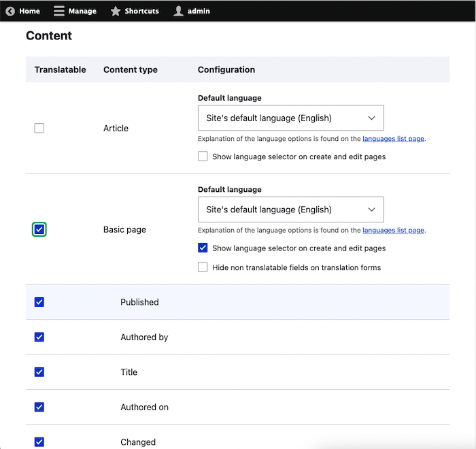Uncheck the Title field checkbox
This screenshot has height=449, width=476.
point(39,372)
